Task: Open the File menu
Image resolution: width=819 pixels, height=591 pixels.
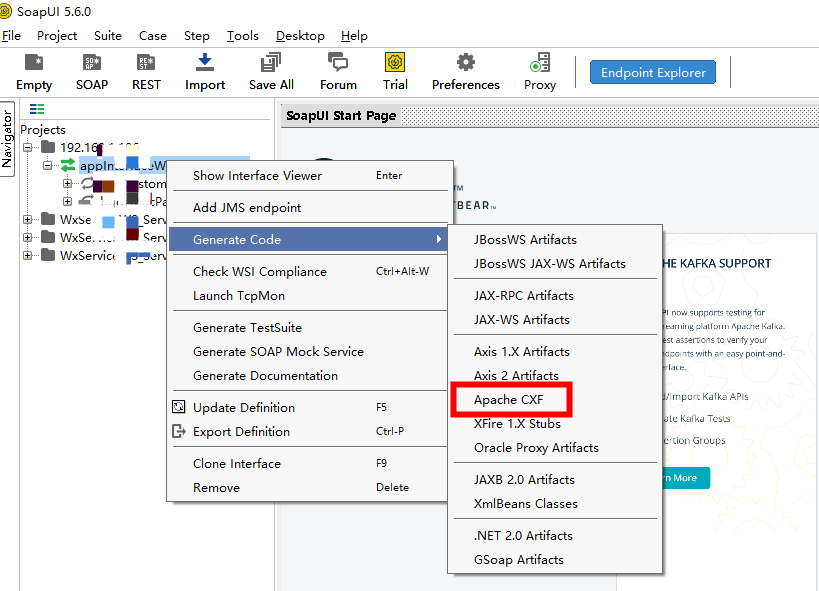Action: tap(11, 36)
